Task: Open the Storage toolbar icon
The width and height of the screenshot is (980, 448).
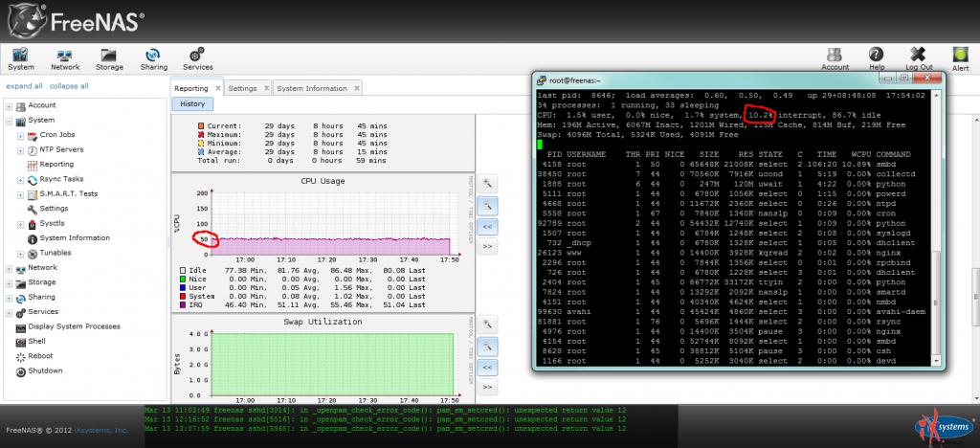Action: (109, 58)
